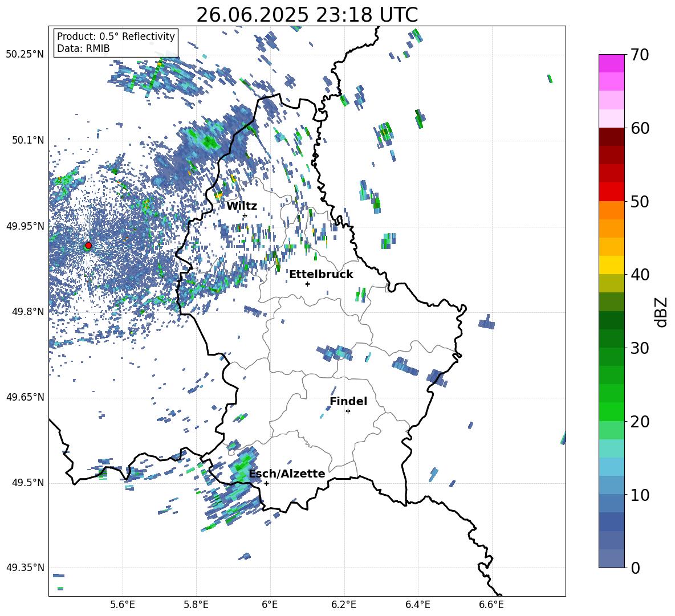Click the 5.6°E longitude label
The height and width of the screenshot is (616, 675).
point(123,605)
